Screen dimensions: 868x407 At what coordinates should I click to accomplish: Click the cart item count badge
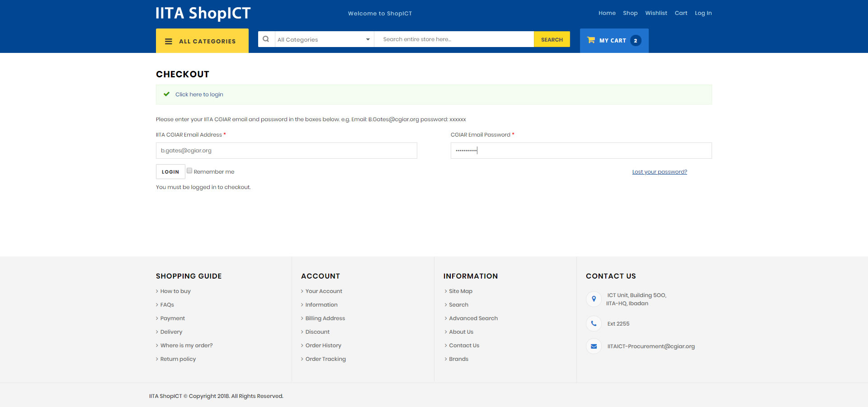point(636,41)
